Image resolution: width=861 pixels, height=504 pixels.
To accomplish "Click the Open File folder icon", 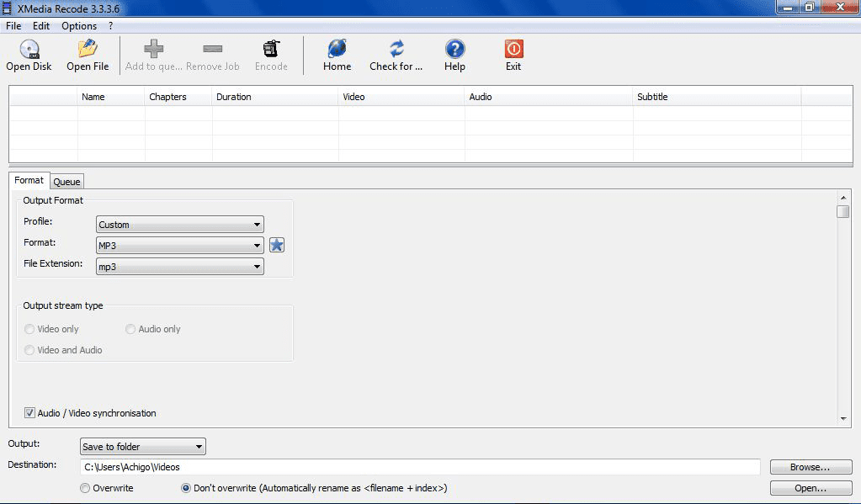I will [x=88, y=48].
